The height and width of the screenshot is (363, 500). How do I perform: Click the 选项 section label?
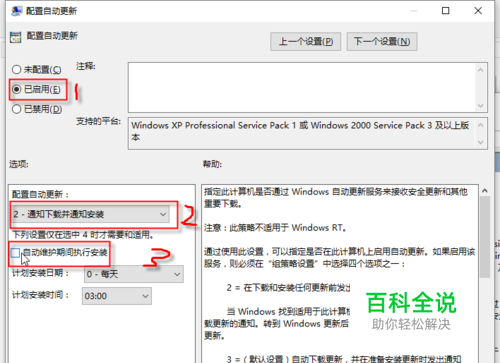(19, 164)
